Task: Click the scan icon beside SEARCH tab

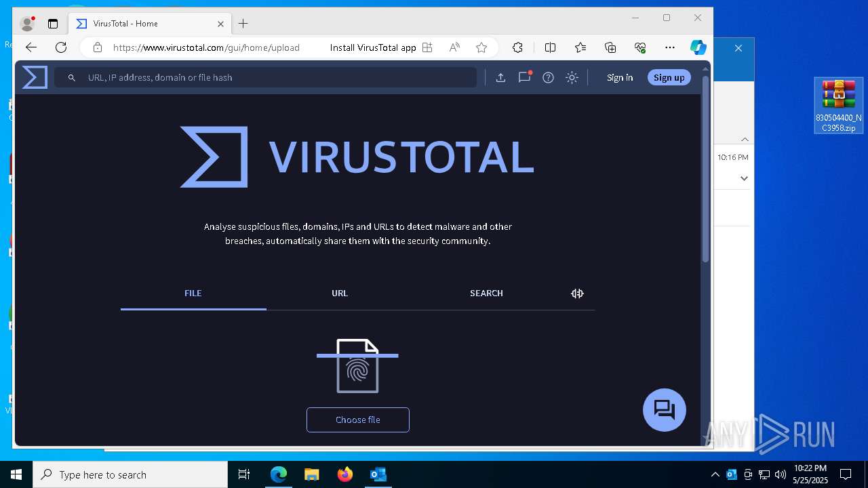Action: [577, 293]
